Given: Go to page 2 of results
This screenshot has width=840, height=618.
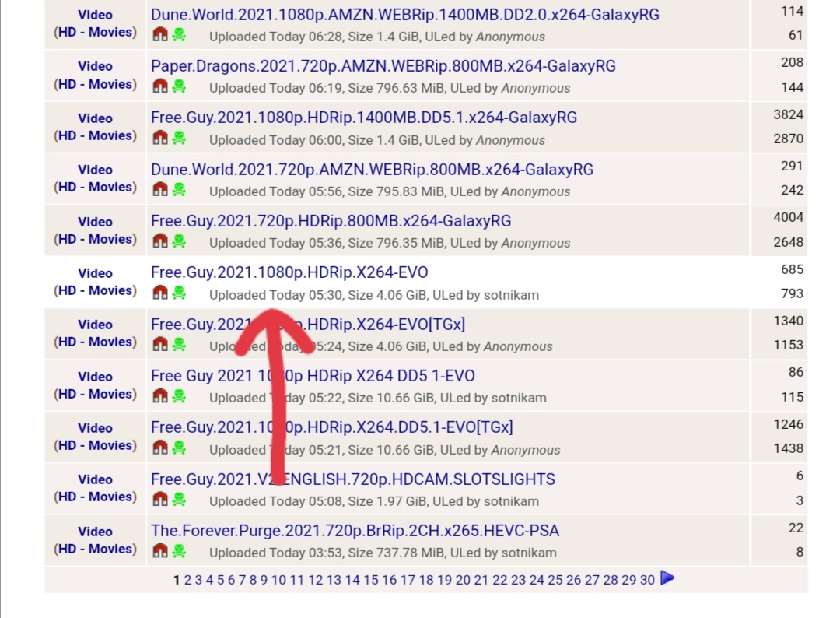Looking at the screenshot, I should (x=187, y=580).
